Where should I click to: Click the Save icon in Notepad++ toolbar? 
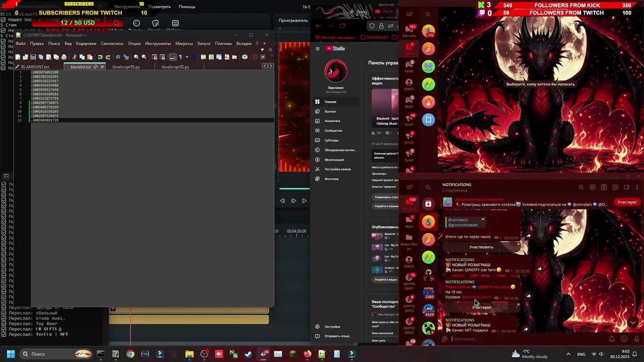(33, 57)
